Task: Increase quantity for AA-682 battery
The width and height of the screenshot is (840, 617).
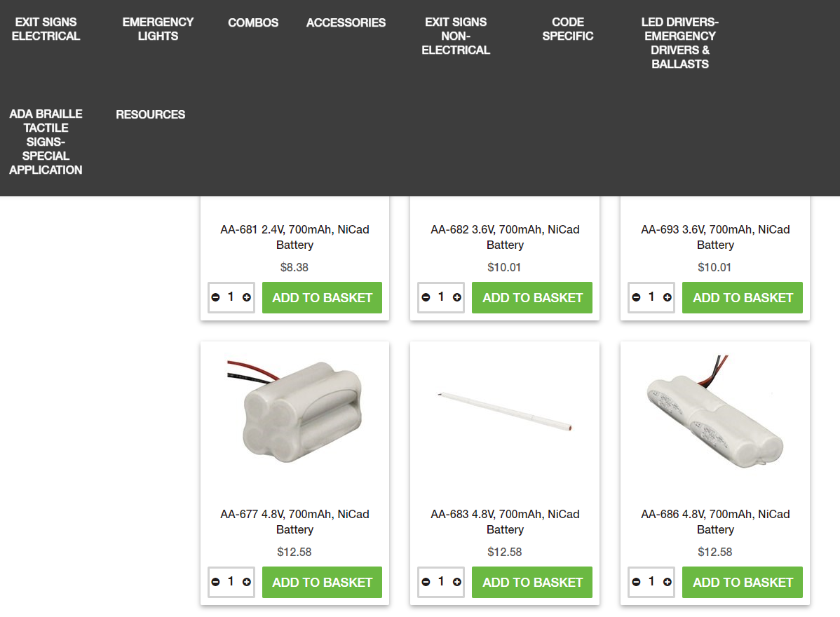Action: tap(457, 297)
